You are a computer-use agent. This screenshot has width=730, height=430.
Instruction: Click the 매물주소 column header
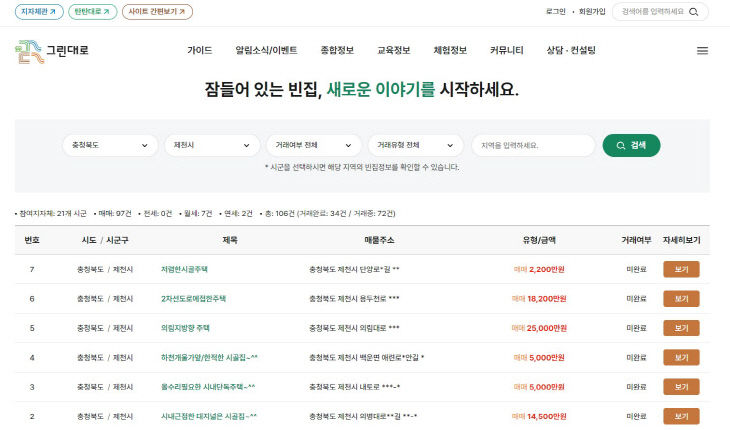tap(379, 240)
